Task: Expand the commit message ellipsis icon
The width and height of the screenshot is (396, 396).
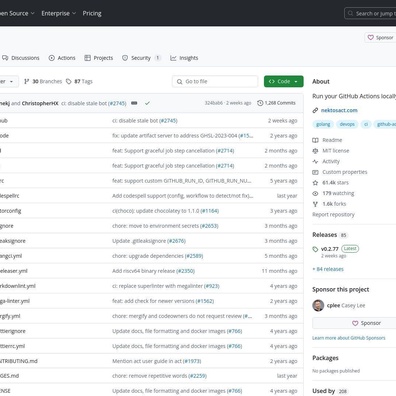Action: [x=134, y=103]
